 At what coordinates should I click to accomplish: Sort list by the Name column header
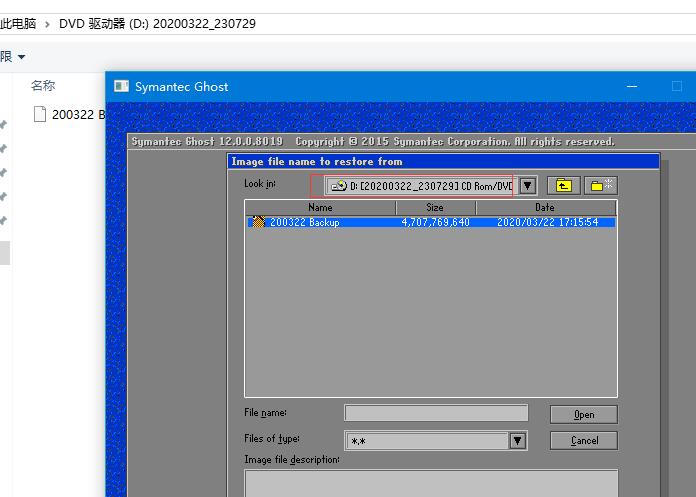pyautogui.click(x=320, y=207)
